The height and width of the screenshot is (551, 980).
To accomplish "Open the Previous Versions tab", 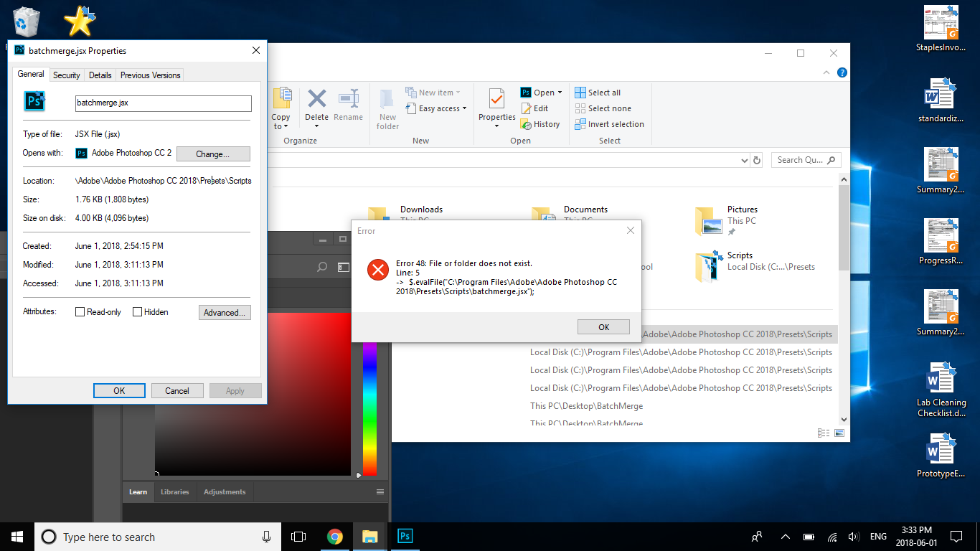I will (x=150, y=75).
